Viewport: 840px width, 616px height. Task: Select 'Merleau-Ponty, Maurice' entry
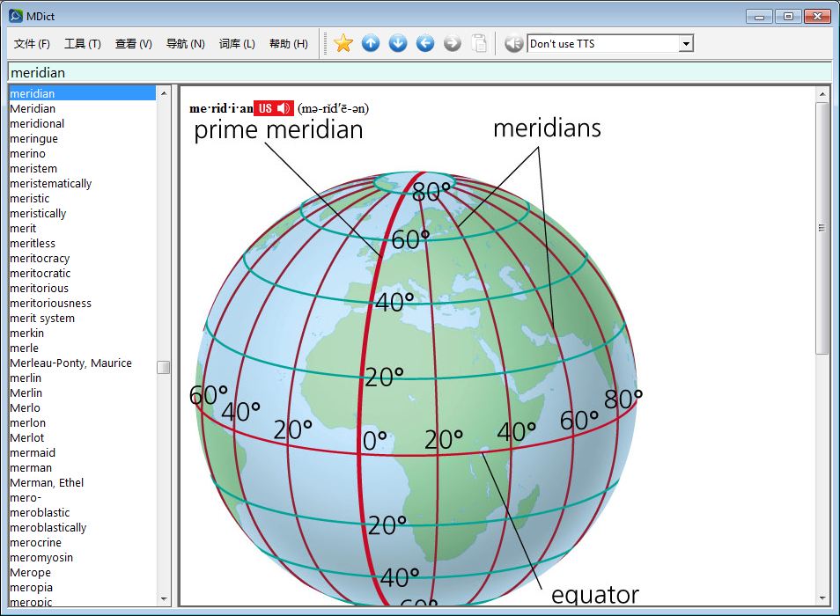(70, 363)
